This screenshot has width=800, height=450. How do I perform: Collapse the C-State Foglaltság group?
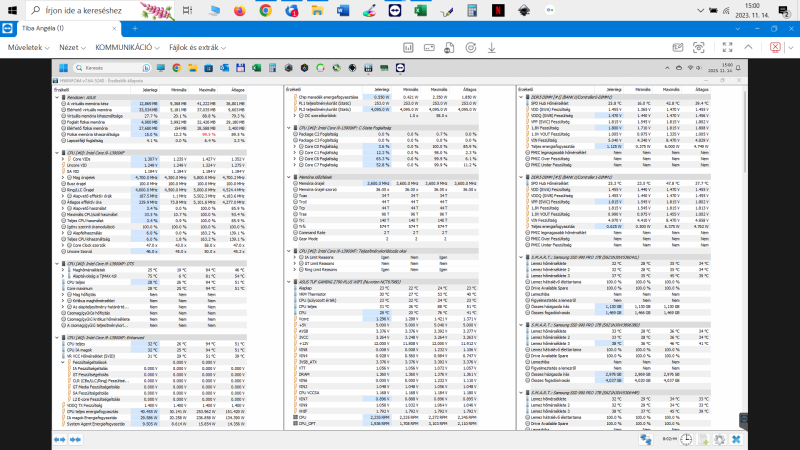click(288, 128)
